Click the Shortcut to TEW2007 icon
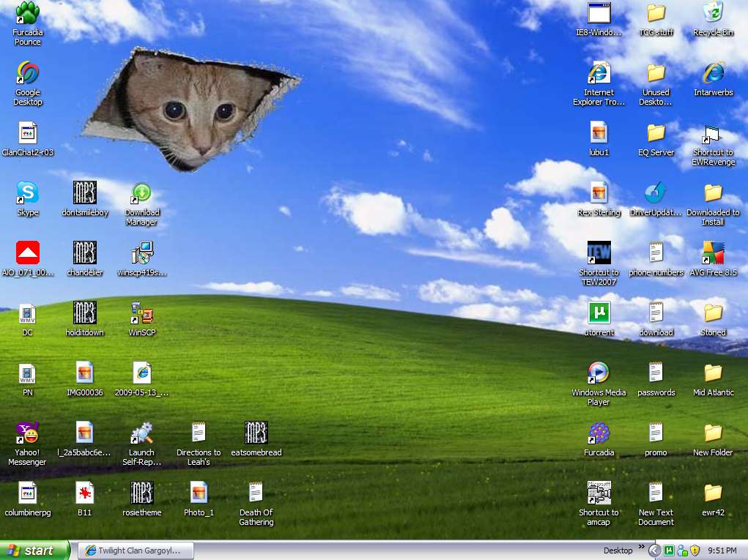Screen dimensions: 748x560 (x=599, y=253)
